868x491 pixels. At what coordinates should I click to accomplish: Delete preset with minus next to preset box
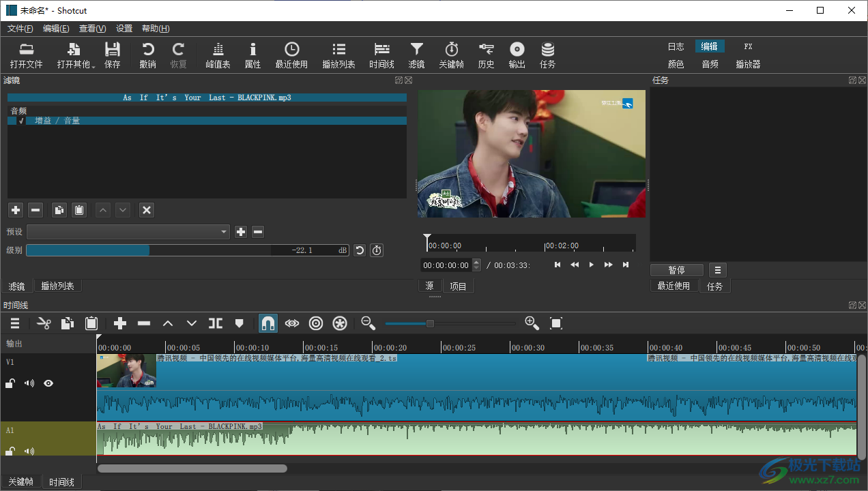click(x=258, y=232)
